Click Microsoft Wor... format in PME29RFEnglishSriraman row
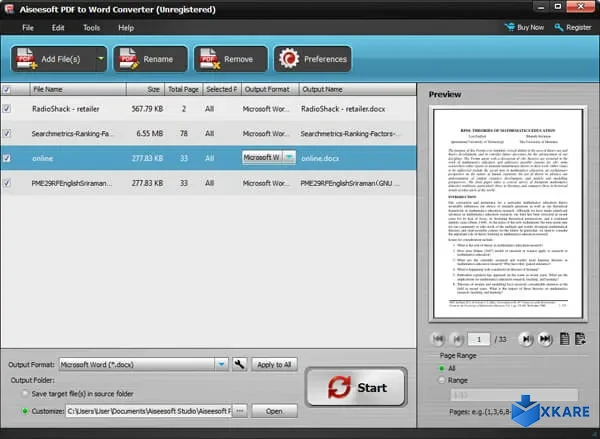This screenshot has width=600, height=439. (x=266, y=183)
